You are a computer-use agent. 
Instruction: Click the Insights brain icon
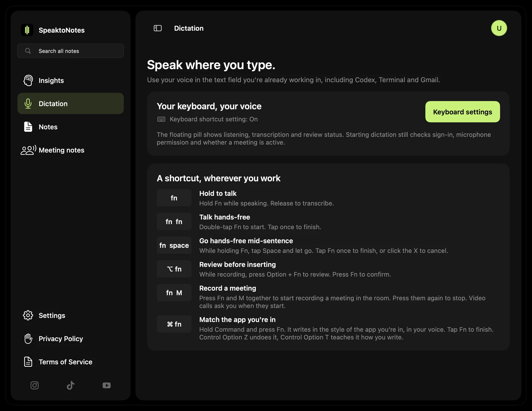28,80
